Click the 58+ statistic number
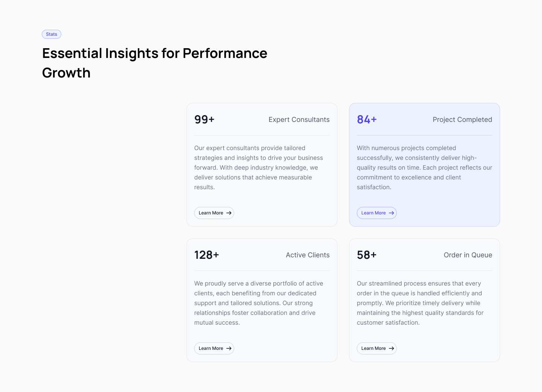The image size is (542, 392). pyautogui.click(x=367, y=255)
